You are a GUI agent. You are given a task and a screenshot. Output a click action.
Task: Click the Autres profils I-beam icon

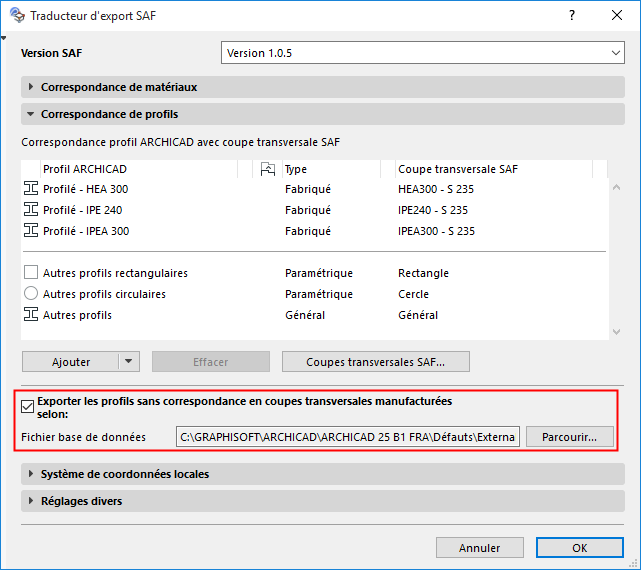coord(31,314)
